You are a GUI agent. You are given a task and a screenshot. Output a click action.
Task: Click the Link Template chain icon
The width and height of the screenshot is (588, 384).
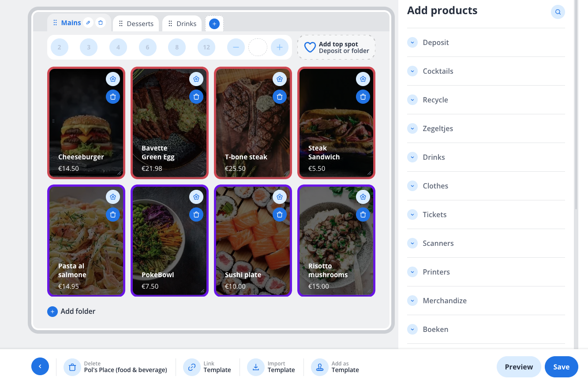click(x=192, y=367)
